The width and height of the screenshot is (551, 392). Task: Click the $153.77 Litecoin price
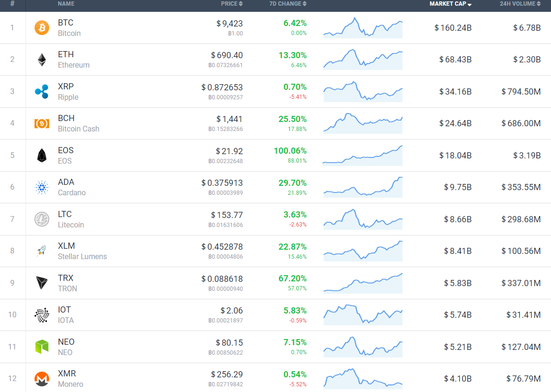click(227, 215)
